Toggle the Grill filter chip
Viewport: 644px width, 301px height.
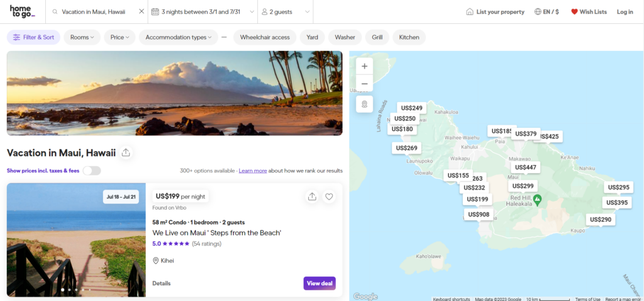click(x=377, y=37)
